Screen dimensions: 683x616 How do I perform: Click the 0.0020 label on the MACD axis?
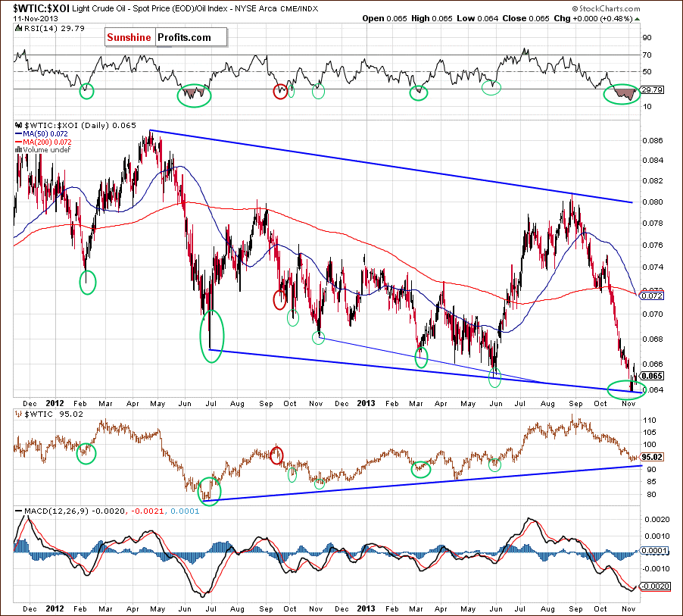656,520
